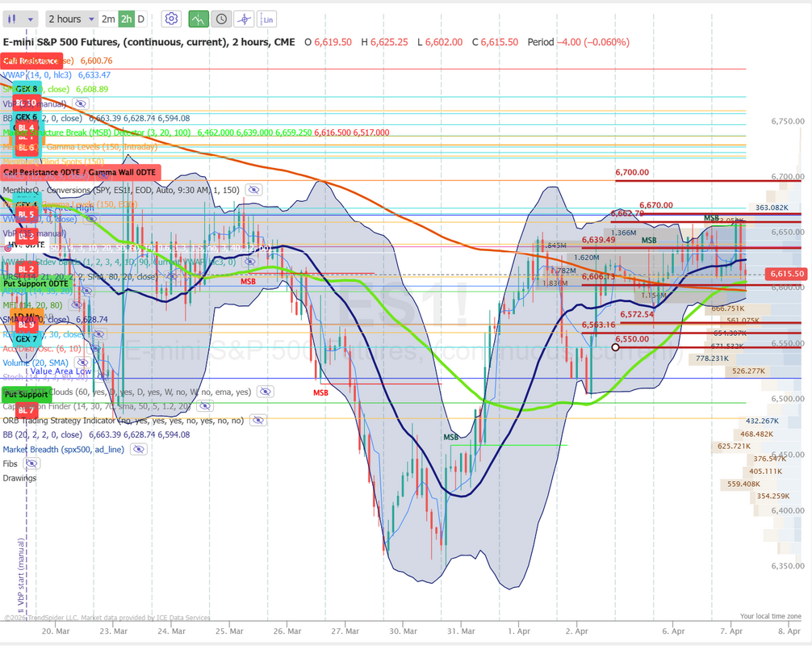Click the clock icon in toolbar
This screenshot has height=646, width=812.
220,19
